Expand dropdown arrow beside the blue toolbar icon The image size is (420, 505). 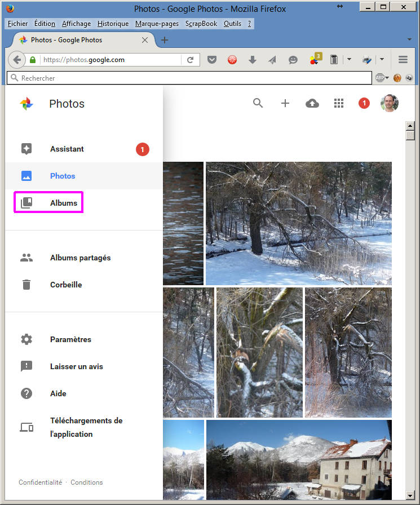[382, 60]
